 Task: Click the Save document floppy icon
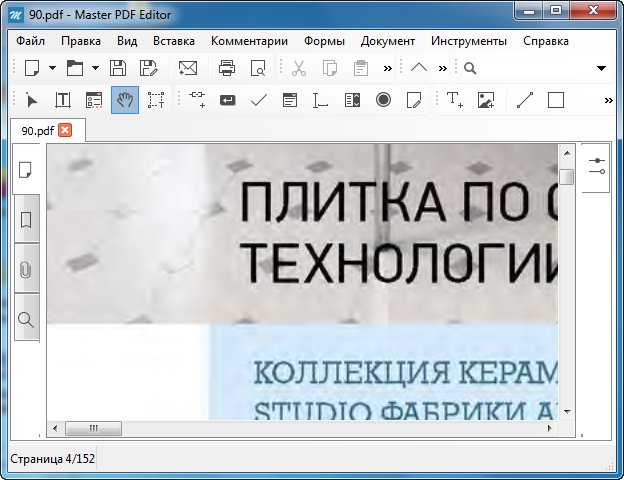[118, 68]
